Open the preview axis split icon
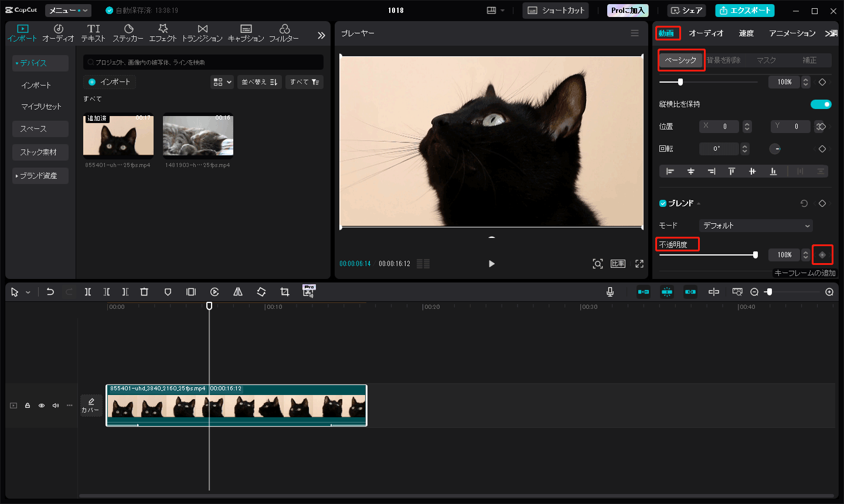Viewport: 844px width, 504px height. pos(714,292)
